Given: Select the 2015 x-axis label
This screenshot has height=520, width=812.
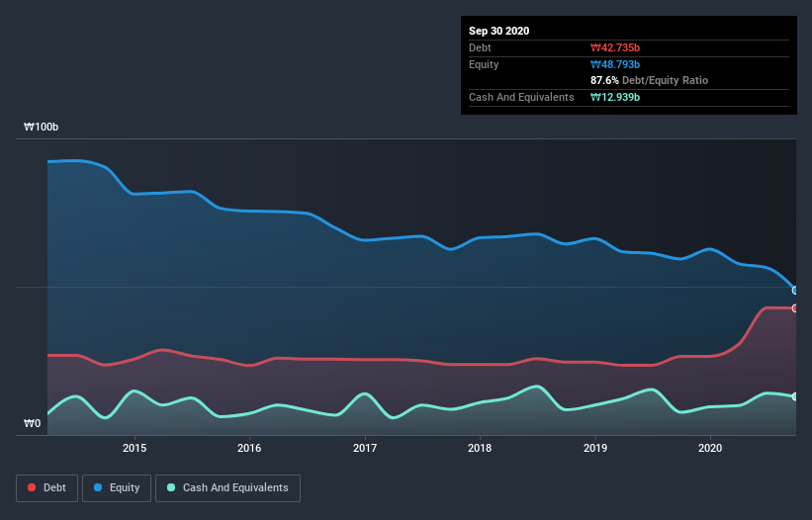Looking at the screenshot, I should point(135,448).
